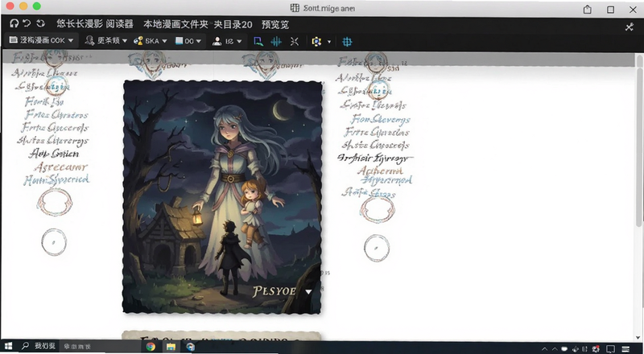Click the shrink arrows icon
Viewport: 644px width, 354px height.
295,41
